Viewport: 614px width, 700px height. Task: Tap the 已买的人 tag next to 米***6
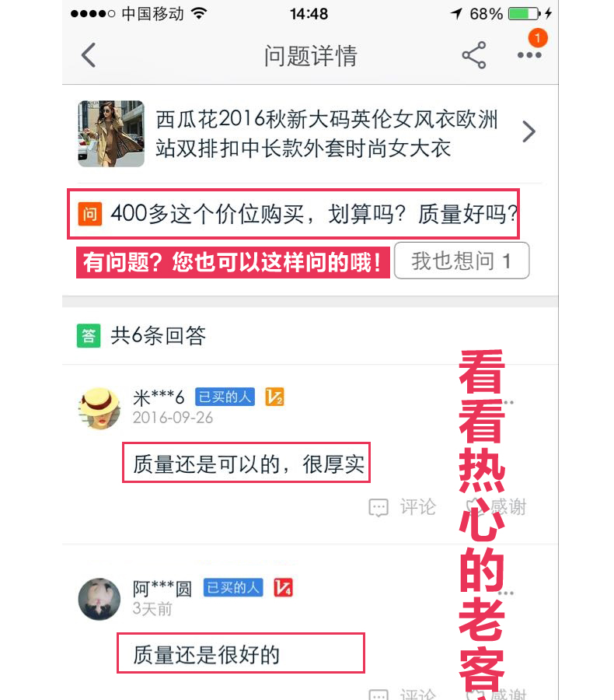(225, 397)
